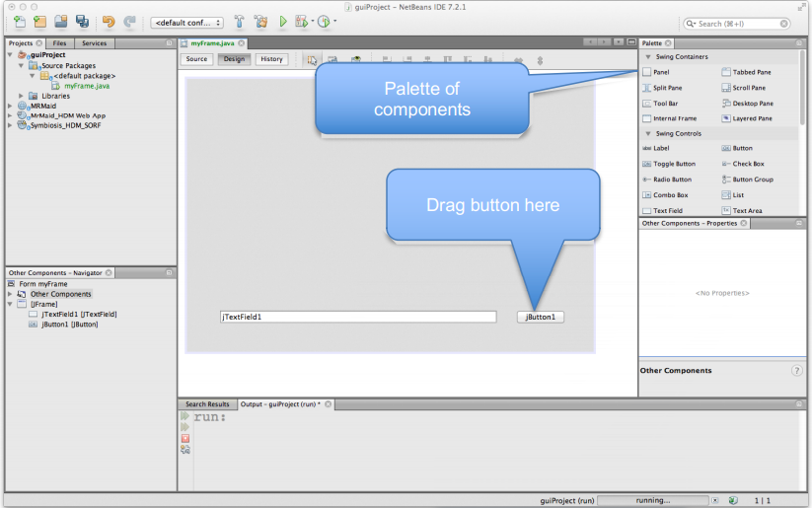Viewport: 812px width, 508px height.
Task: Close the Output tab
Action: point(328,404)
